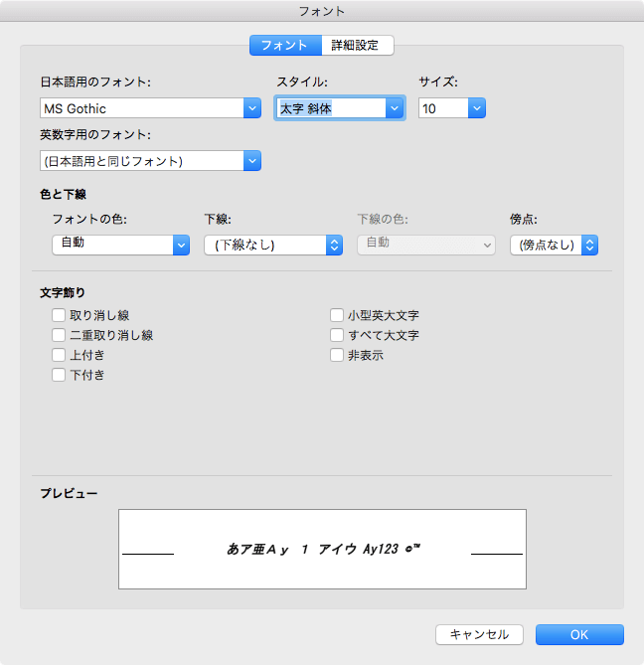Click the MS Gothic font name field
The image size is (644, 665).
(141, 108)
